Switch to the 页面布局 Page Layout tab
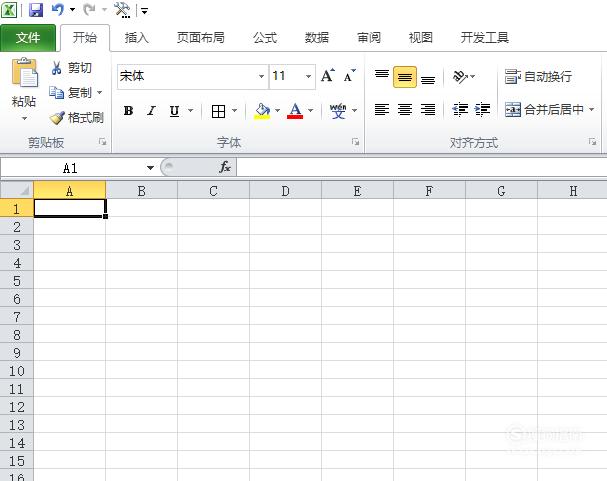The height and width of the screenshot is (481, 607). (201, 38)
